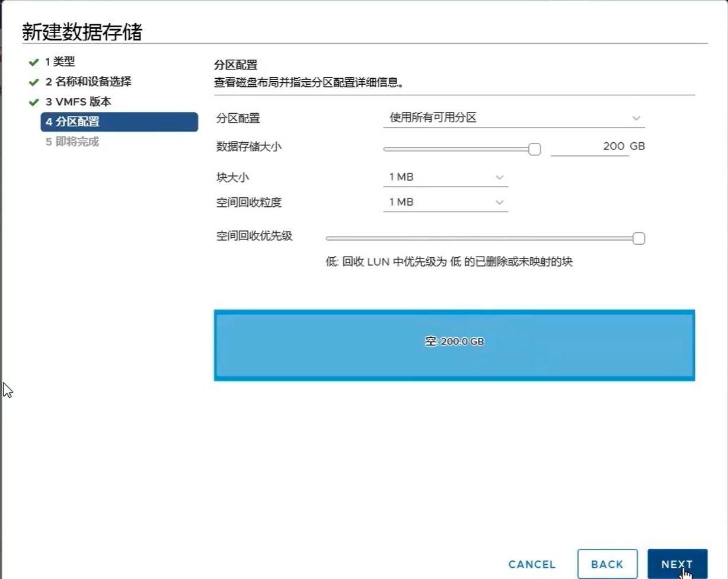
Task: Click the blue 空: 200.0 GB partition block
Action: tap(454, 345)
